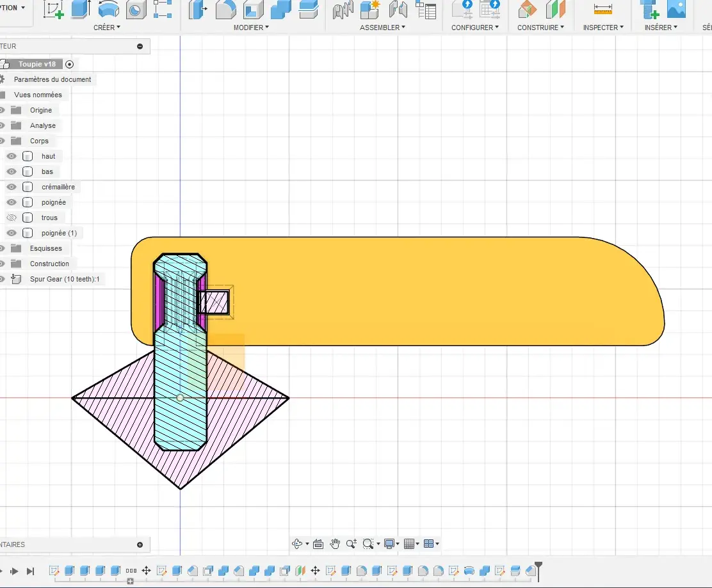Open the CONSTRUIRE dropdown menu
The width and height of the screenshot is (712, 588).
540,28
